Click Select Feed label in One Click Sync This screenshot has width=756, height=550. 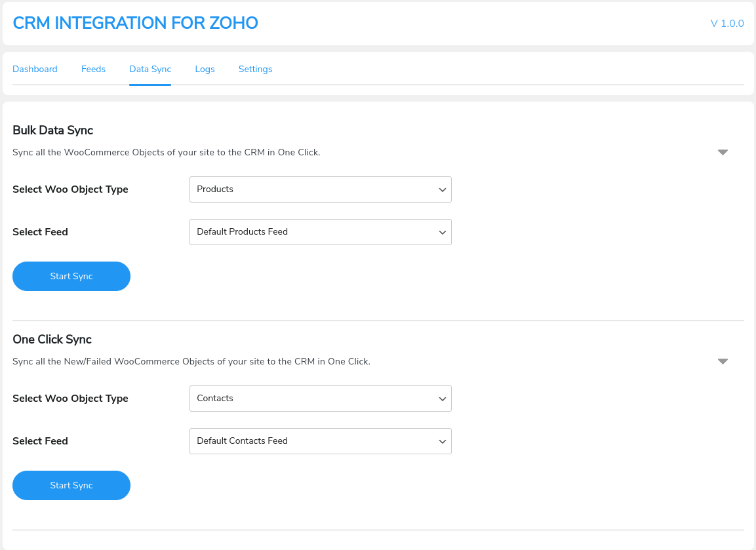(x=40, y=441)
